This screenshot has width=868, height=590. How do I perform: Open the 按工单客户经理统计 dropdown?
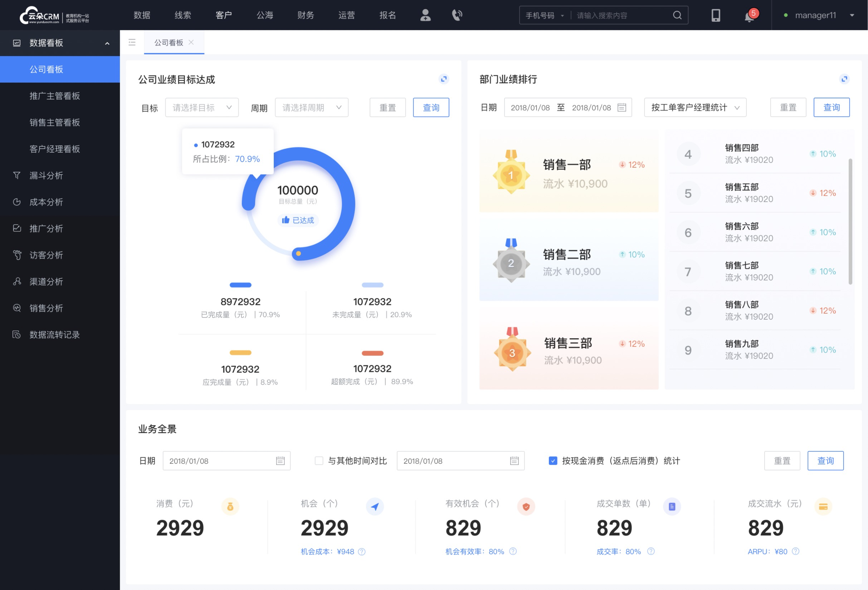[x=696, y=107]
